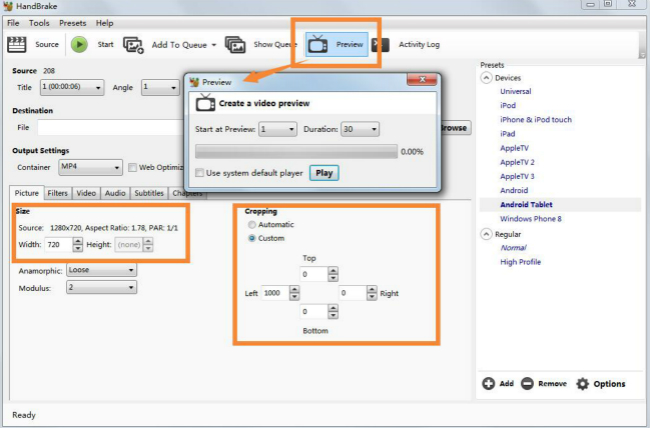This screenshot has height=428, width=650.
Task: Enable Use system default player checkbox
Action: click(199, 173)
